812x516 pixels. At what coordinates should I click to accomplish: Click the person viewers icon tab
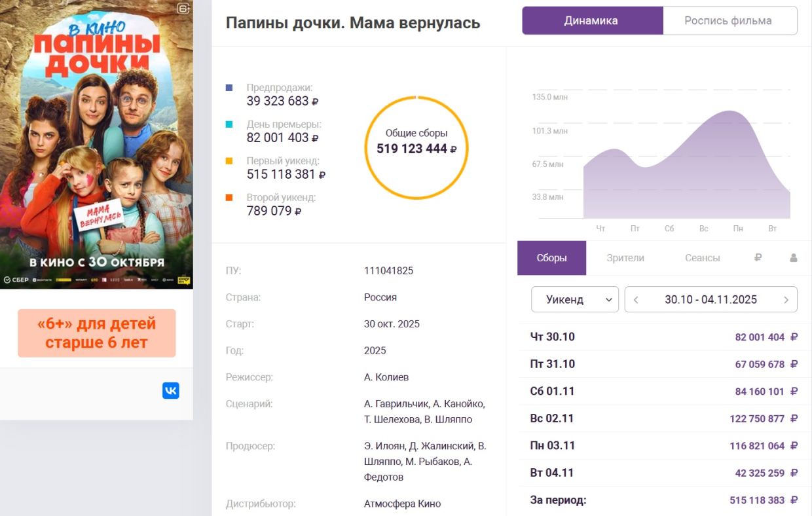click(x=793, y=258)
